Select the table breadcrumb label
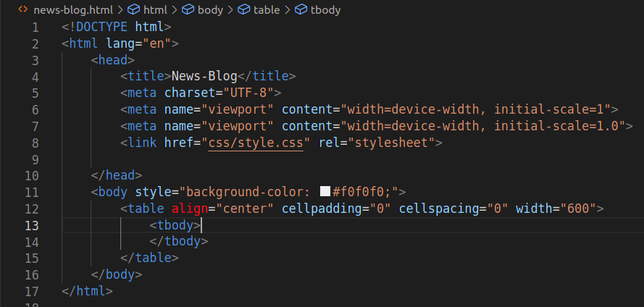The height and width of the screenshot is (307, 644). click(x=267, y=10)
